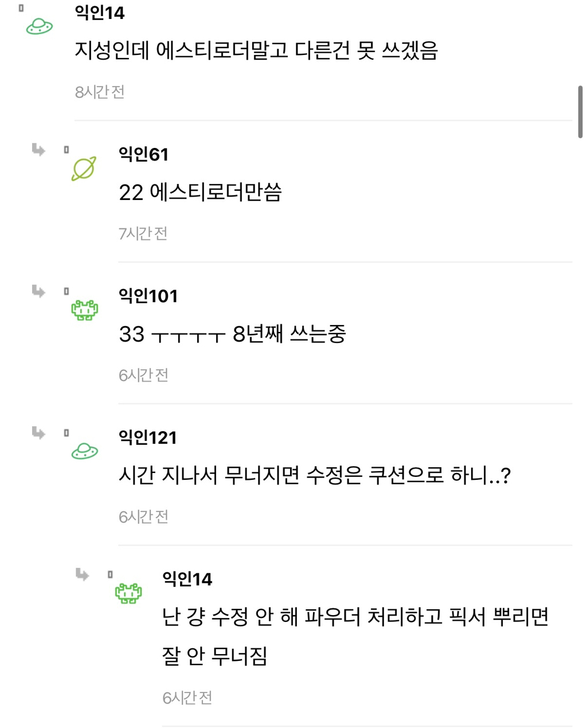The image size is (587, 728).
Task: Click the reply arrow icon next to 익인101
Action: pyautogui.click(x=38, y=292)
